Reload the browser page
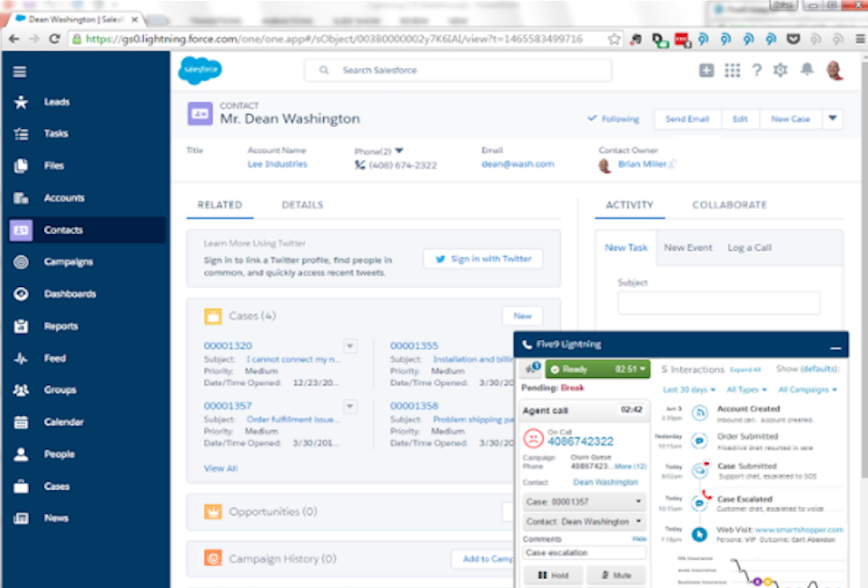The image size is (868, 588). (x=54, y=39)
